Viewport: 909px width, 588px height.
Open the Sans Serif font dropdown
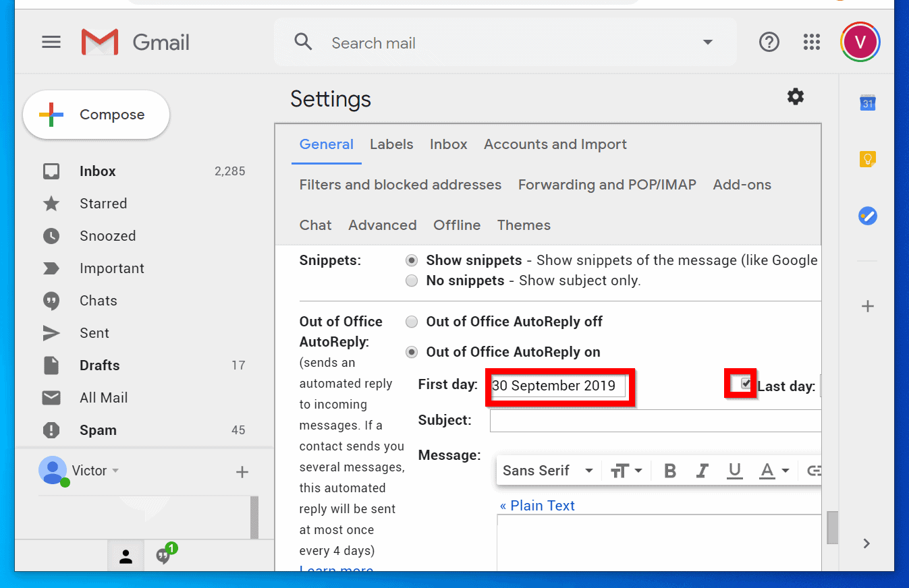[547, 470]
